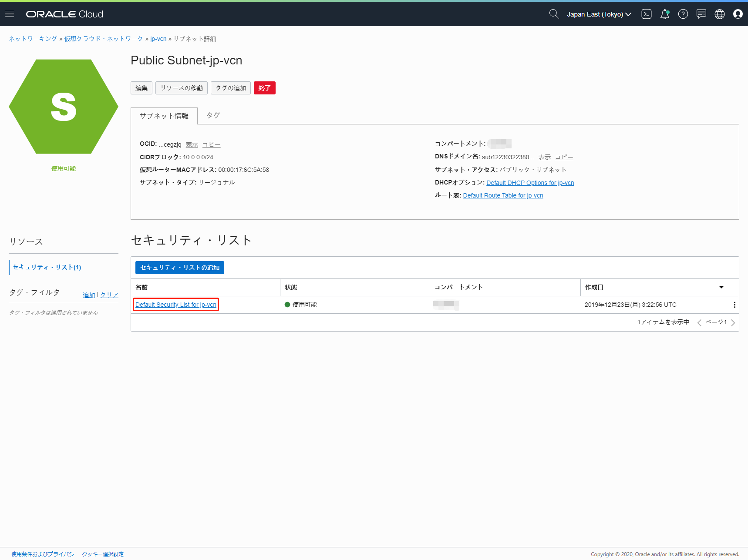Image resolution: width=748 pixels, height=560 pixels.
Task: Go to next page of security lists
Action: [733, 322]
